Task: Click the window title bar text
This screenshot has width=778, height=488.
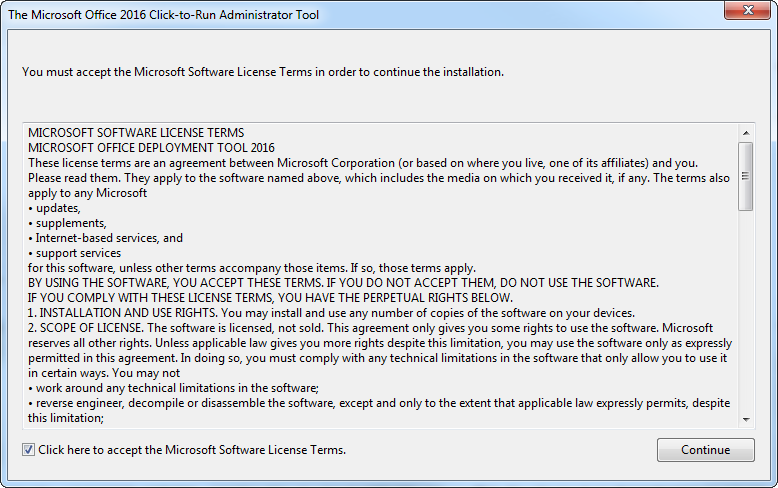Action: pyautogui.click(x=163, y=15)
